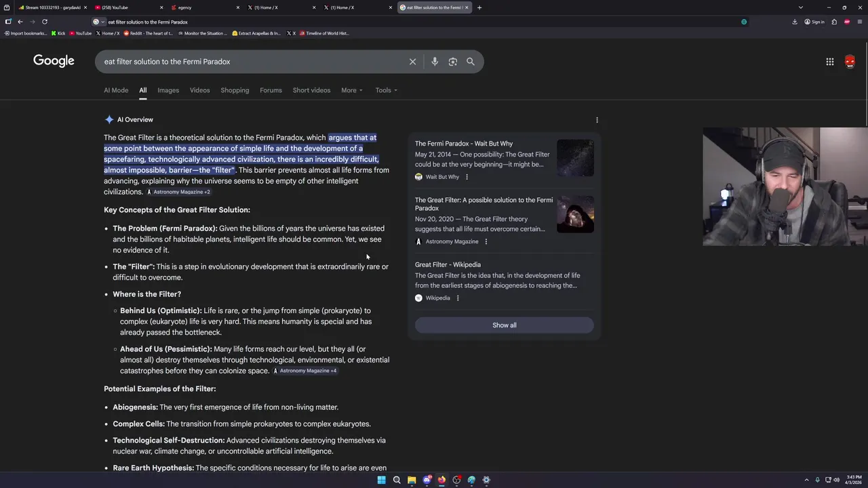
Task: Expand the More search filters dropdown
Action: (352, 90)
